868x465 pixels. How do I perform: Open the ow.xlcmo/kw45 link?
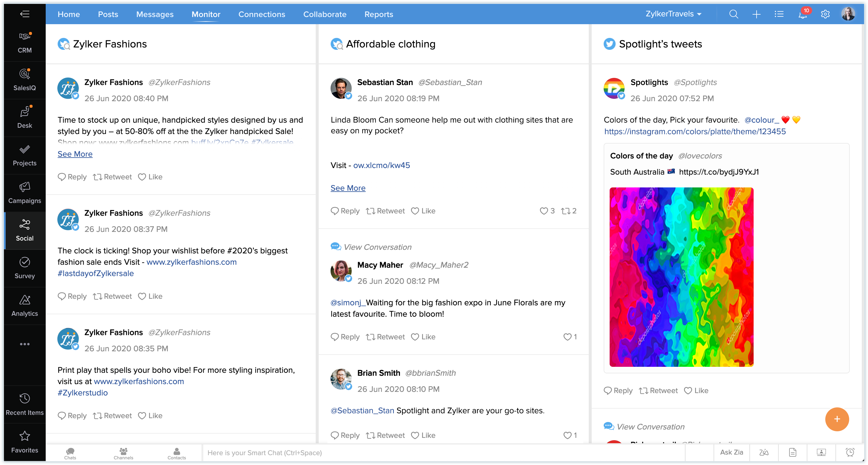[x=381, y=165]
